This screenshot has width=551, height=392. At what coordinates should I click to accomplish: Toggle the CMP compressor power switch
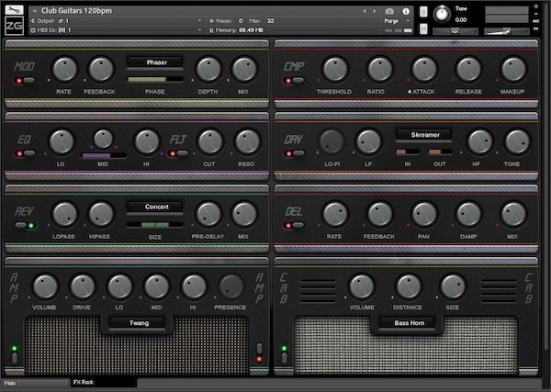(x=294, y=81)
